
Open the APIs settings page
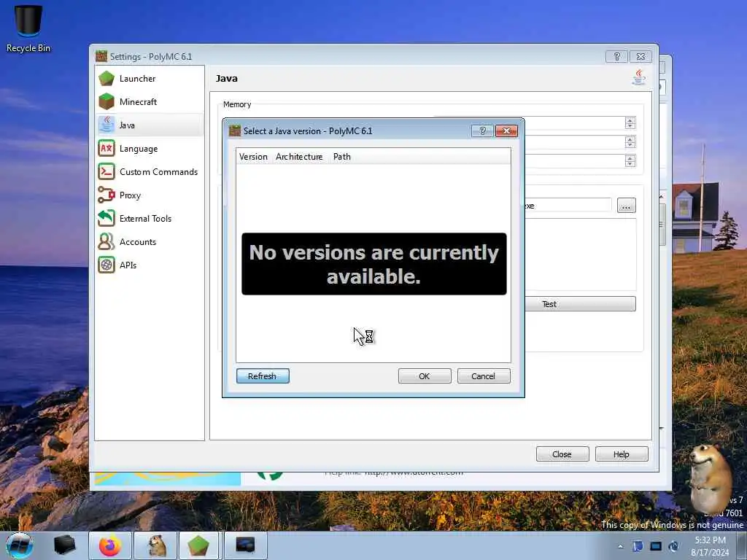click(149, 265)
